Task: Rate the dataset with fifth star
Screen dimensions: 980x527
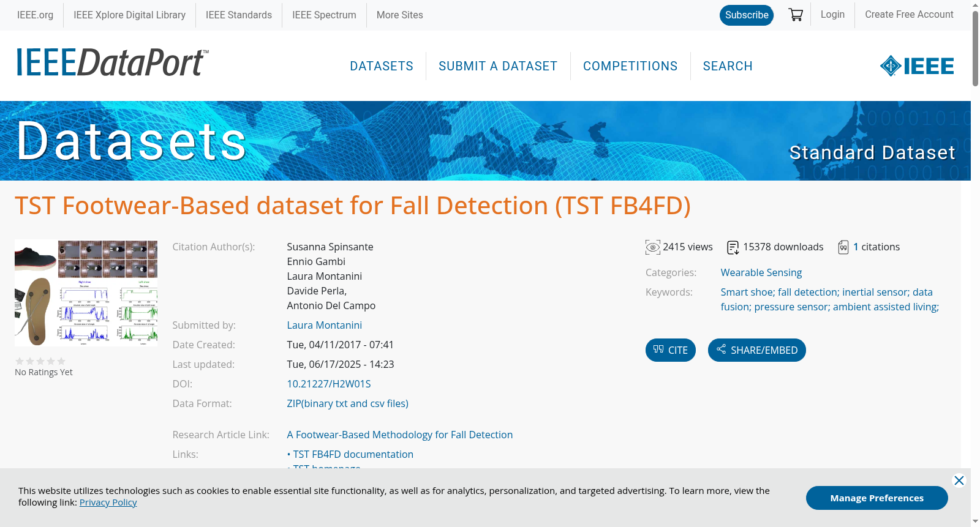Action: pyautogui.click(x=61, y=361)
